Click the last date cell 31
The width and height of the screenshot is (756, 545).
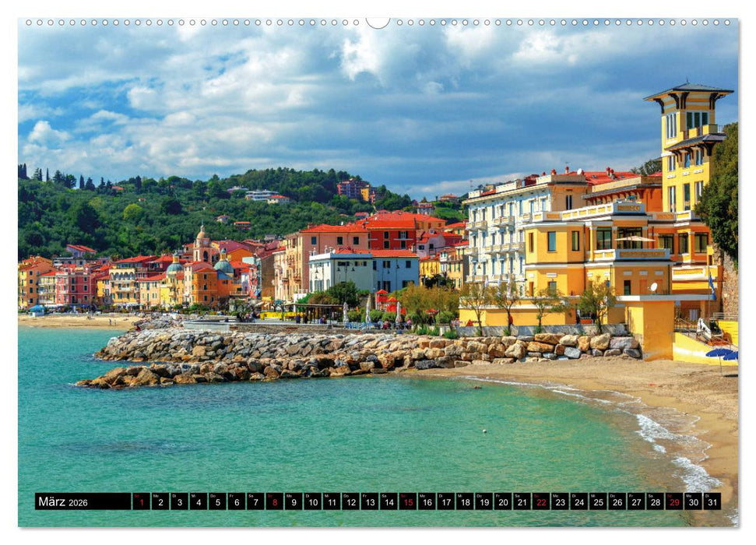pos(712,501)
